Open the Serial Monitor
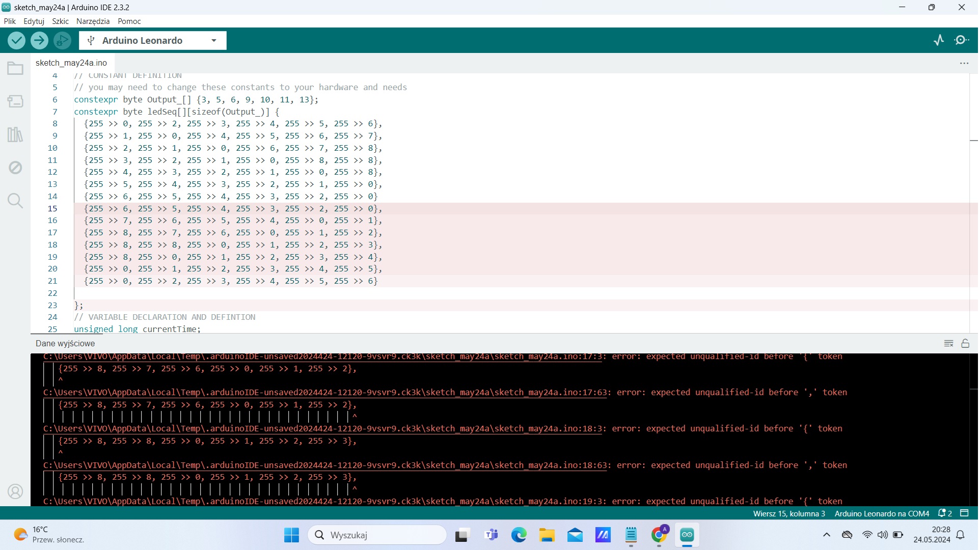 tap(962, 40)
